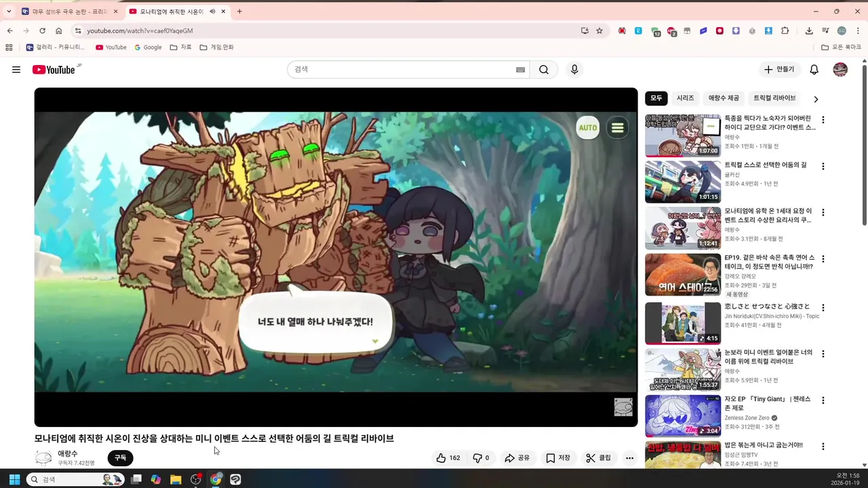Open the 1:55:37 눈보라 미니 이벤트 thumbnail
Screen dimensions: 868x488
(683, 370)
